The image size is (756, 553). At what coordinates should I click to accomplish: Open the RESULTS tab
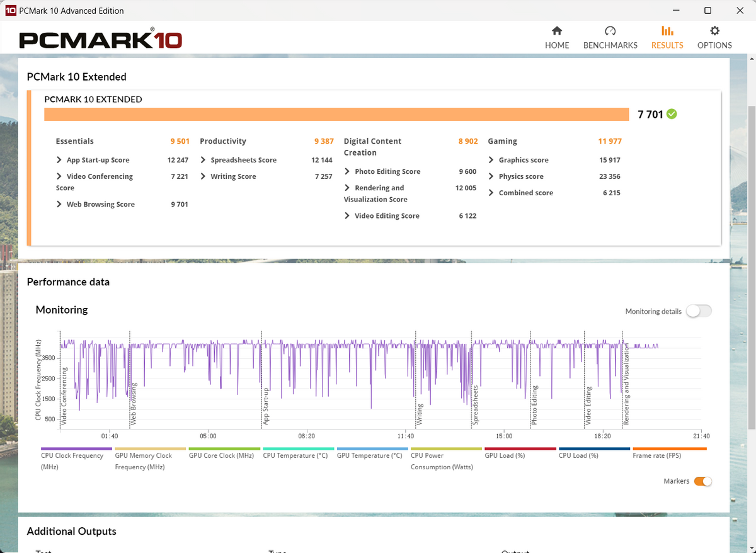point(667,38)
